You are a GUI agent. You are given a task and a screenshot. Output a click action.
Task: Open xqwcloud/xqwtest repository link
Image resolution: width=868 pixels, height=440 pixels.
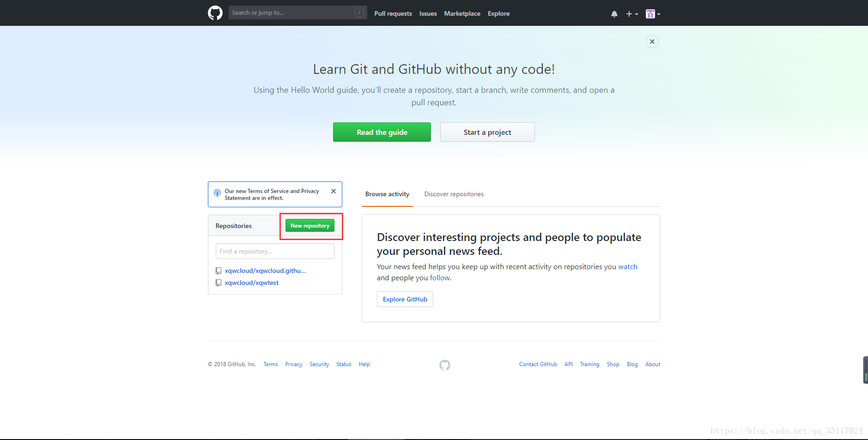click(x=251, y=283)
